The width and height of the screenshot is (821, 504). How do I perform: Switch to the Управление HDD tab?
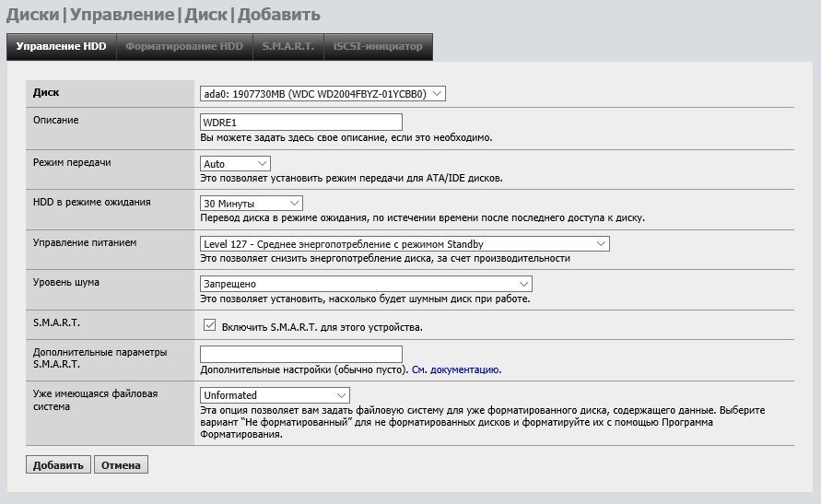tap(61, 47)
